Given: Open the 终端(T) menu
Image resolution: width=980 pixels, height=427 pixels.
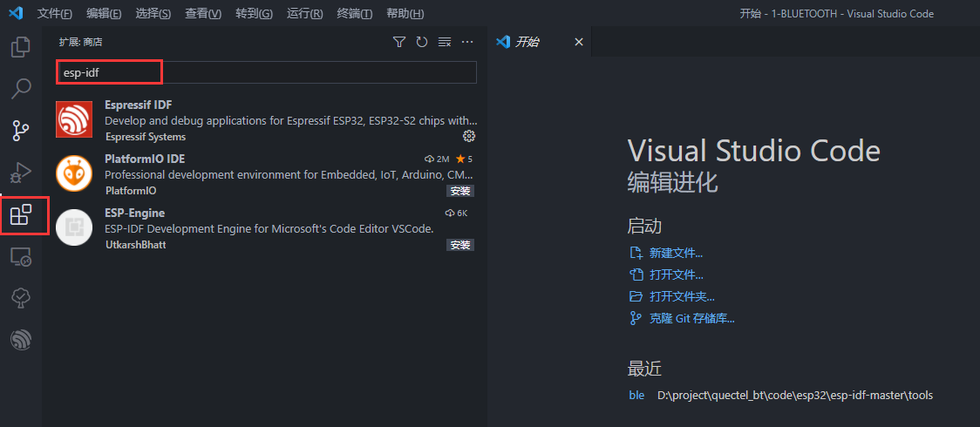Looking at the screenshot, I should pos(355,14).
